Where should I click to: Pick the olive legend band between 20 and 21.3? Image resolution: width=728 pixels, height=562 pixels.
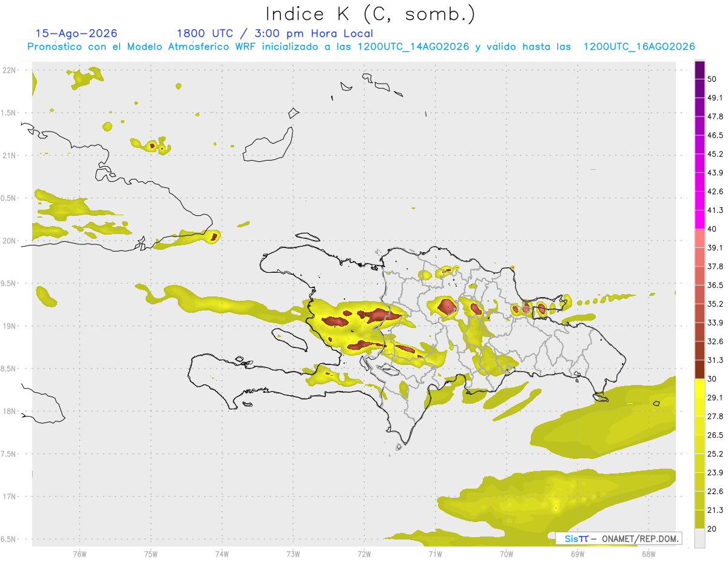[x=700, y=520]
